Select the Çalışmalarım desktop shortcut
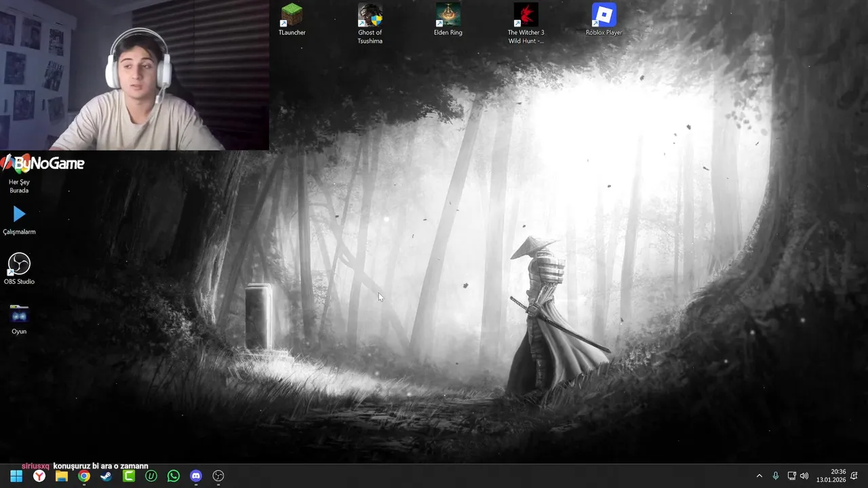This screenshot has width=868, height=488. coord(19,221)
